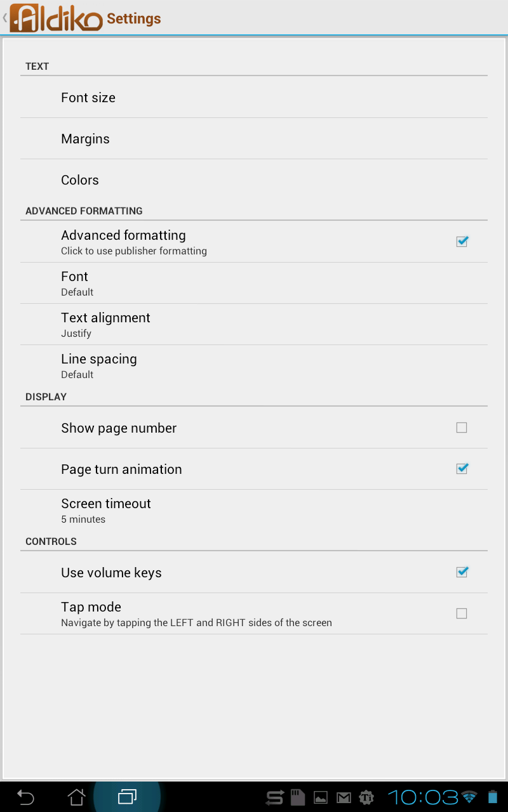
Task: Enable Tap mode checkbox
Action: click(462, 613)
